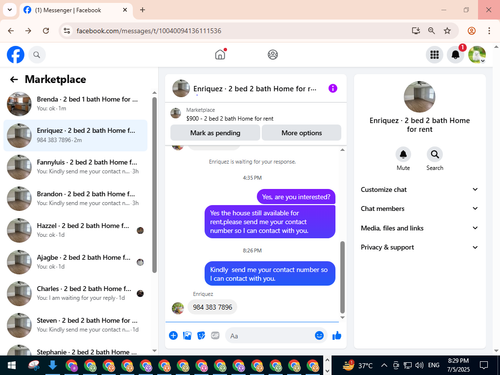Image resolution: width=500 pixels, height=375 pixels.
Task: Open the Windows notification center icon
Action: (x=484, y=365)
